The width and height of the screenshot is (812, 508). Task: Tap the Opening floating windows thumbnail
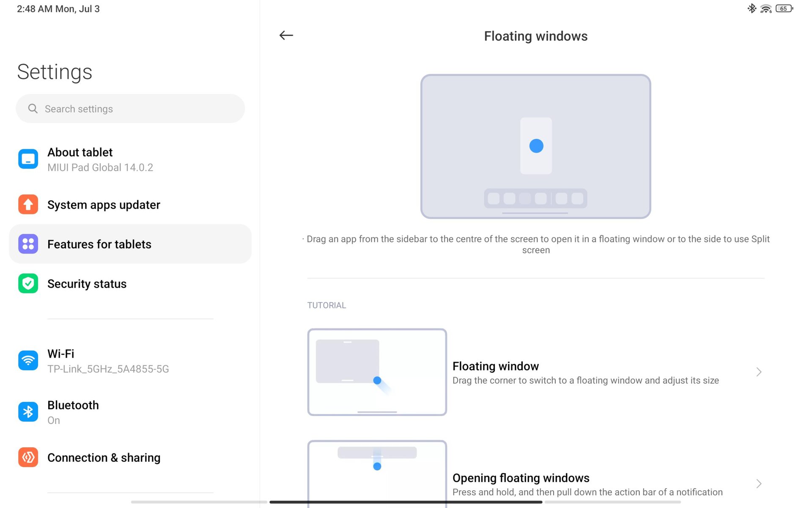[377, 473]
